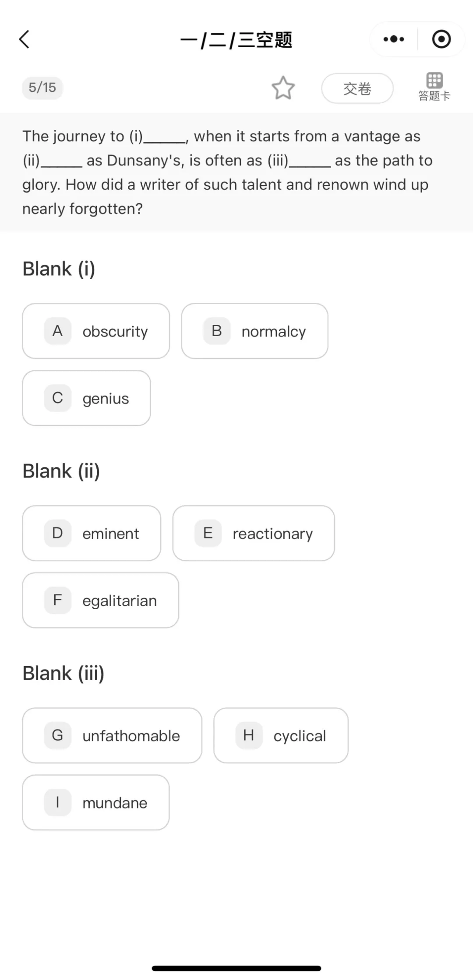
Task: Bookmark this question with the star icon
Action: [x=283, y=88]
